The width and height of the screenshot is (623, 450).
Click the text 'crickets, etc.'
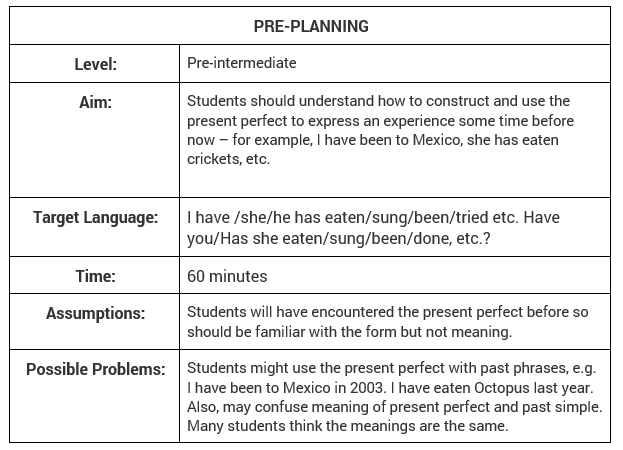228,158
